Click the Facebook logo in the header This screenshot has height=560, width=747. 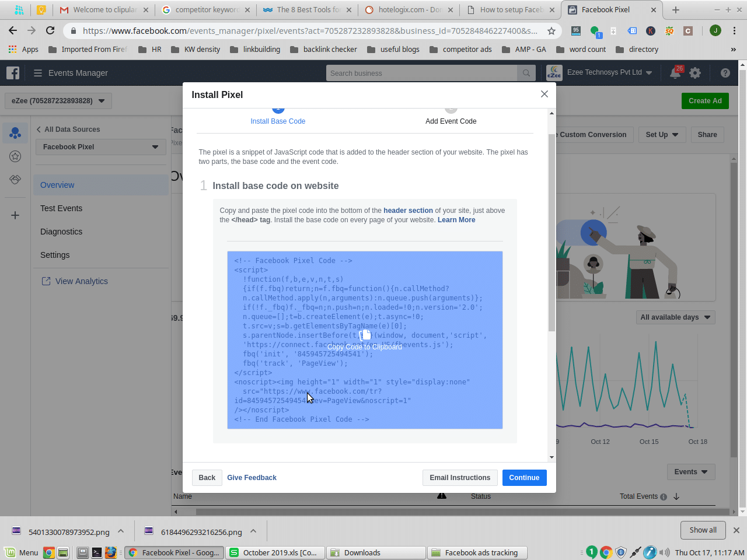click(x=13, y=73)
